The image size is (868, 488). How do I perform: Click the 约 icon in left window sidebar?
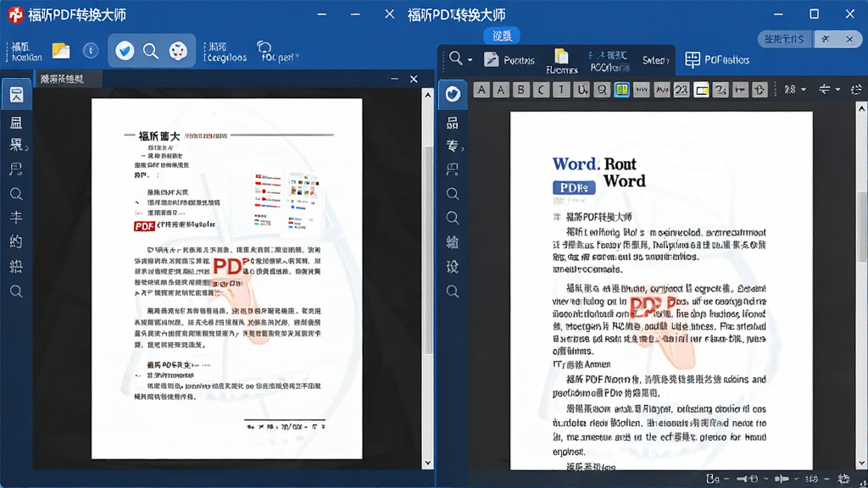click(x=16, y=241)
